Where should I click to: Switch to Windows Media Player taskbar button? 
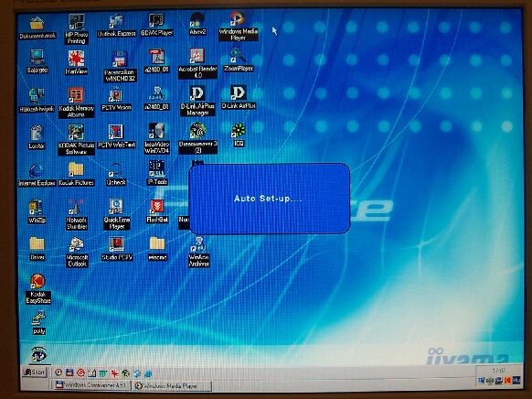173,386
